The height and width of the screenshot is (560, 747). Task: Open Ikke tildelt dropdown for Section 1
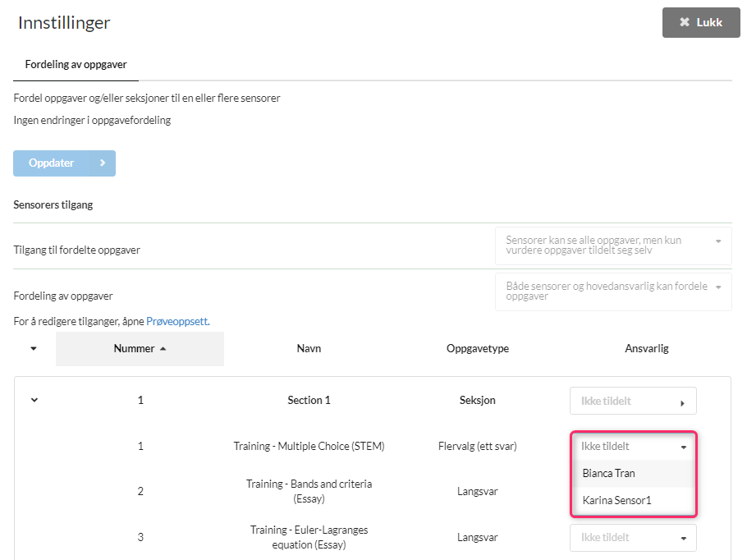click(633, 401)
